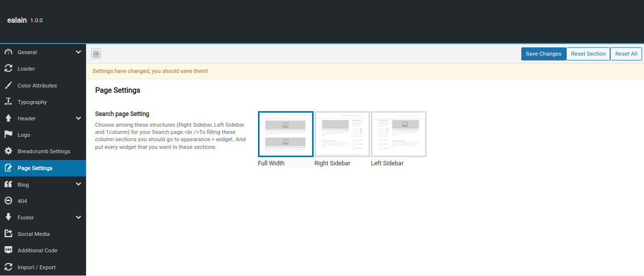Click the Social Media share icon
Viewport: 644px width, 276px height.
[x=8, y=234]
